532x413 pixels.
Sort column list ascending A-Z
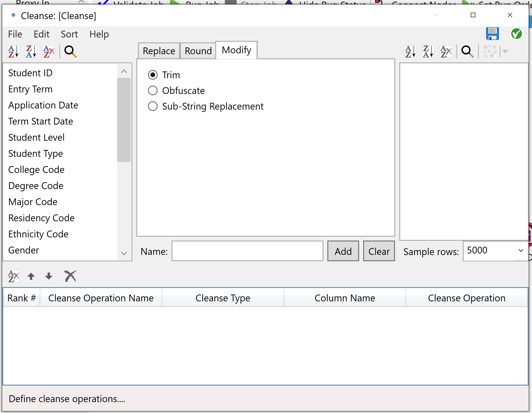point(13,52)
